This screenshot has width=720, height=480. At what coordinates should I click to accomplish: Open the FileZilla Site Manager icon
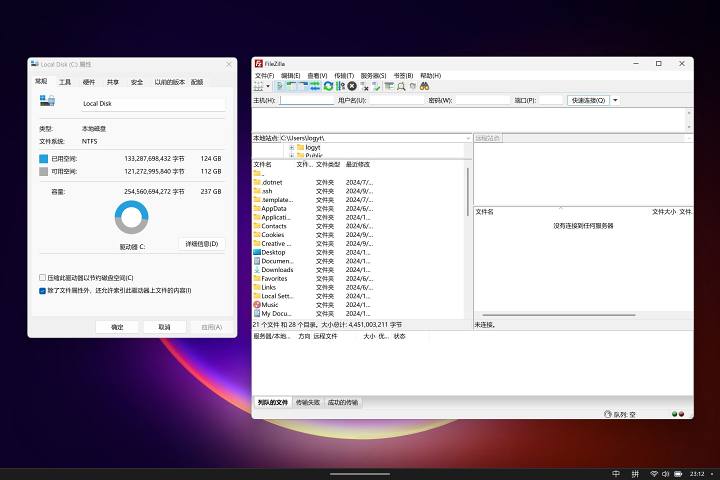coord(258,87)
